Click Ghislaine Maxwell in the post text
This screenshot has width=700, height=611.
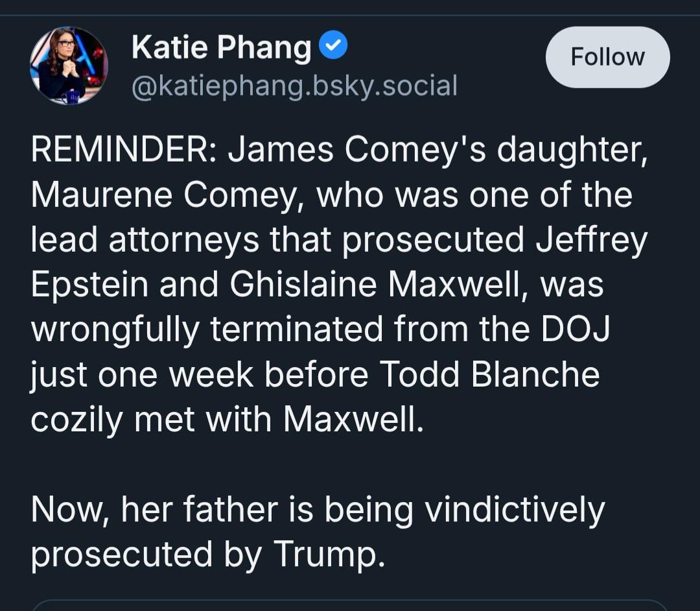click(375, 285)
